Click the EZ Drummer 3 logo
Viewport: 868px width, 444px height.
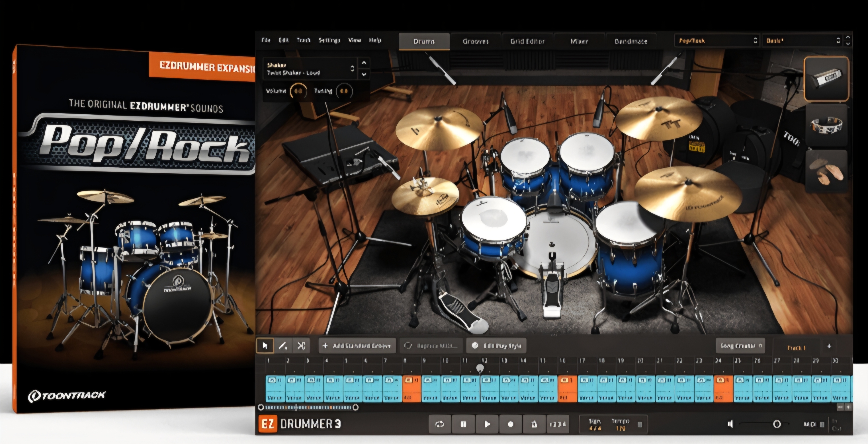(300, 424)
